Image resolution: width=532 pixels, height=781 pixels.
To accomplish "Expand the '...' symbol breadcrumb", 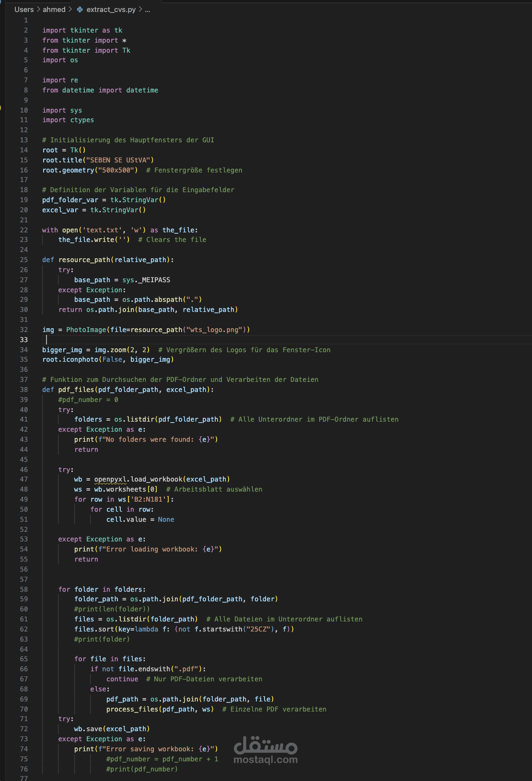I will pos(148,10).
